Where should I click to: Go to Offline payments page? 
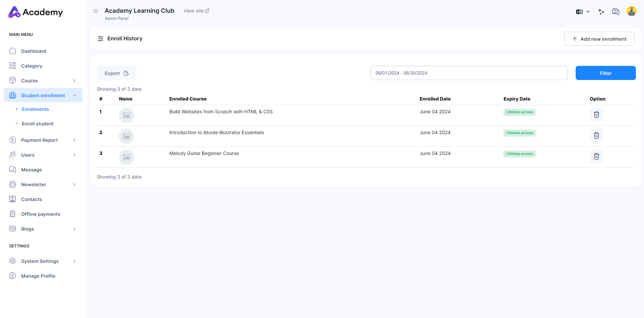[40, 214]
